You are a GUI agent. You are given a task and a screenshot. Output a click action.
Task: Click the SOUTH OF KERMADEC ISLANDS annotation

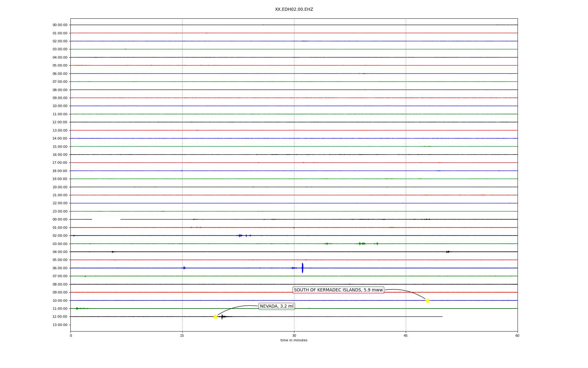[x=338, y=290]
